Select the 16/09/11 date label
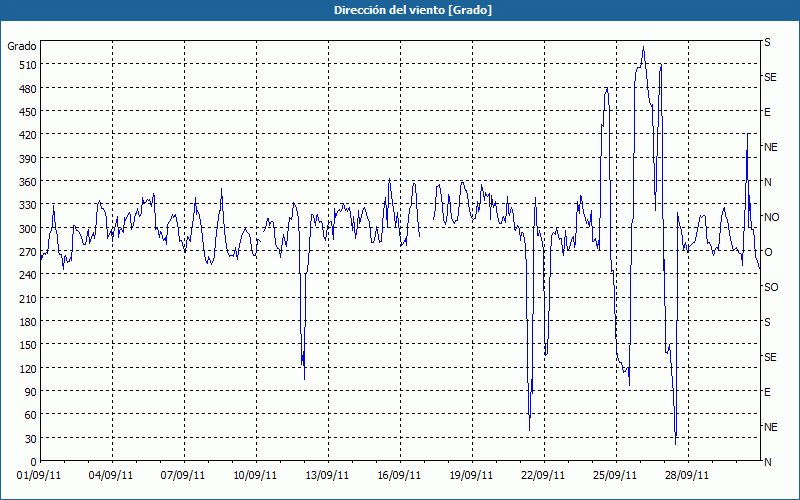 [399, 475]
